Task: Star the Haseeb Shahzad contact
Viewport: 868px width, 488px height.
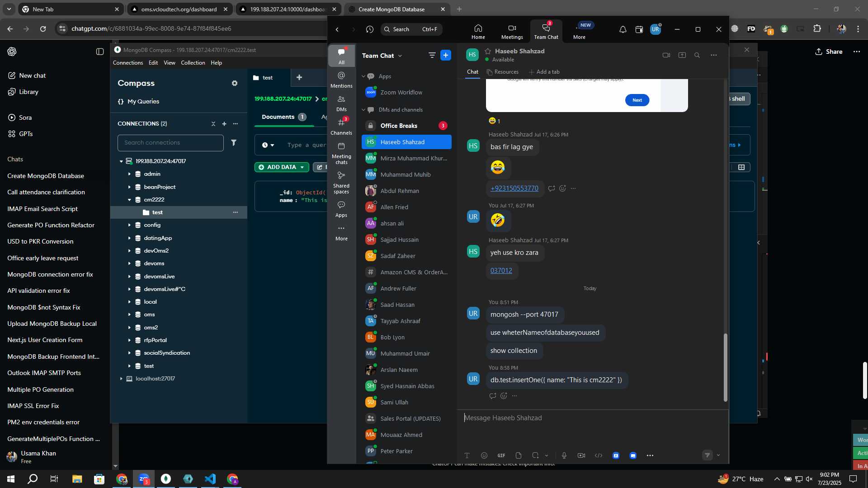Action: click(488, 51)
